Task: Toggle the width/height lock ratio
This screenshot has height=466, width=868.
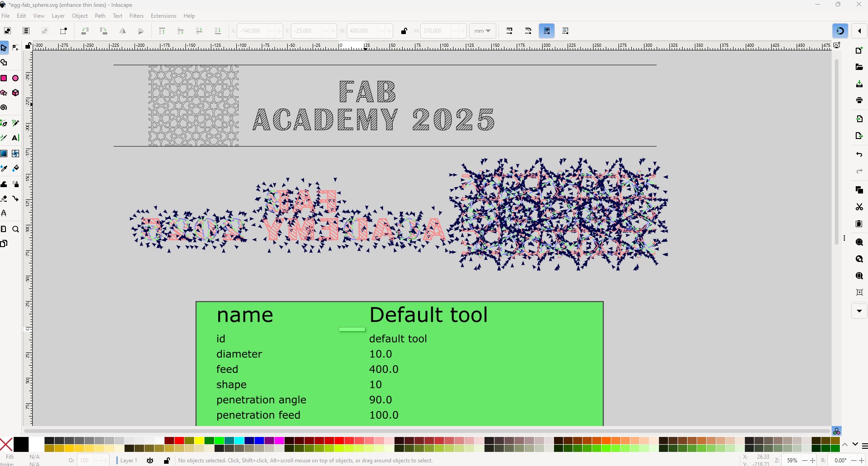Action: [x=404, y=31]
